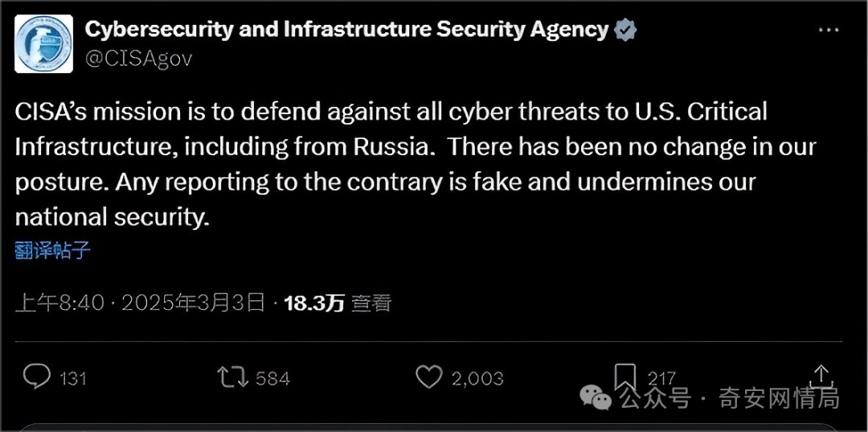The width and height of the screenshot is (868, 432).
Task: Click the 217 bookmarks count
Action: click(x=661, y=378)
